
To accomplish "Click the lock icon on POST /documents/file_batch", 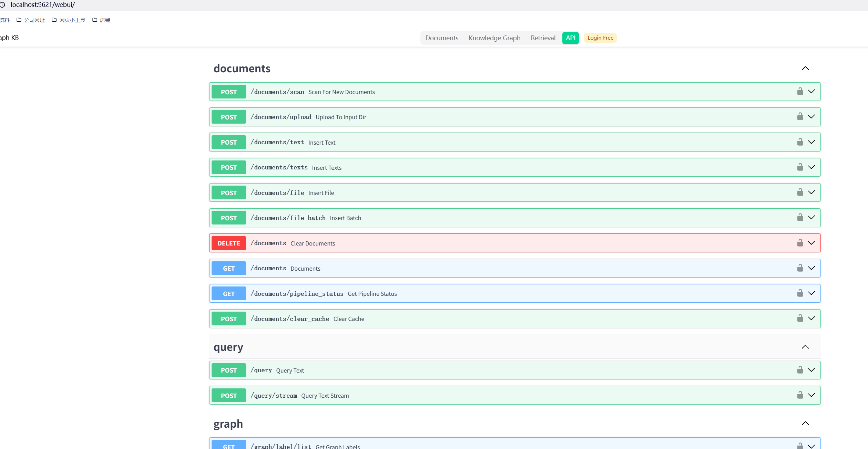I will pyautogui.click(x=799, y=218).
